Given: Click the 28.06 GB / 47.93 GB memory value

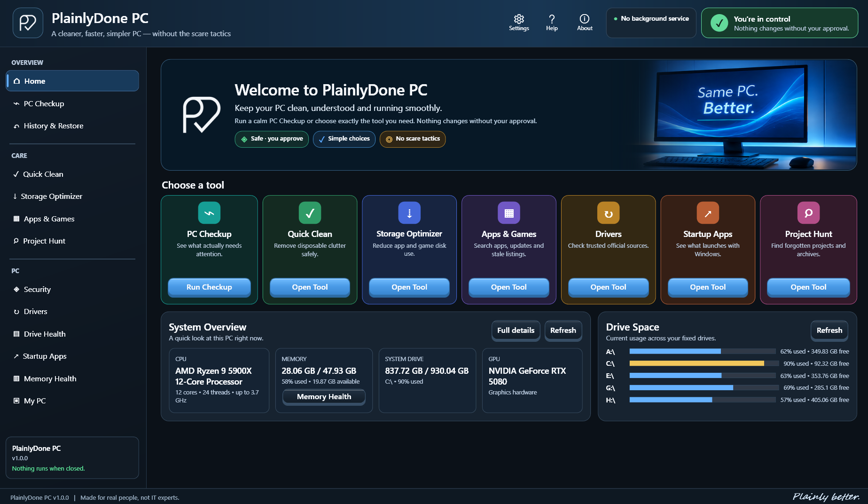Looking at the screenshot, I should (x=319, y=371).
